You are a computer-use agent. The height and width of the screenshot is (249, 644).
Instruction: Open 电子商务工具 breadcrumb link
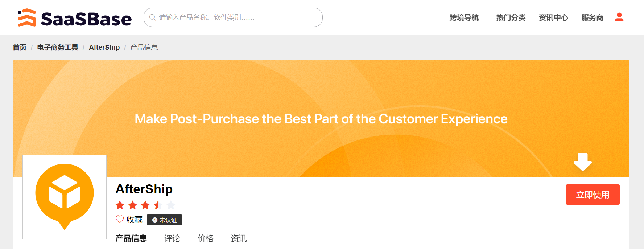58,47
